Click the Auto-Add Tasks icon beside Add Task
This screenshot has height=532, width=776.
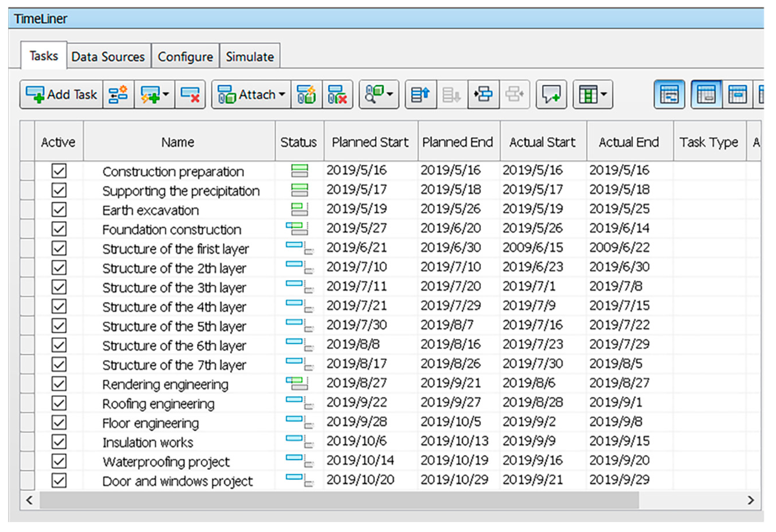pos(118,95)
